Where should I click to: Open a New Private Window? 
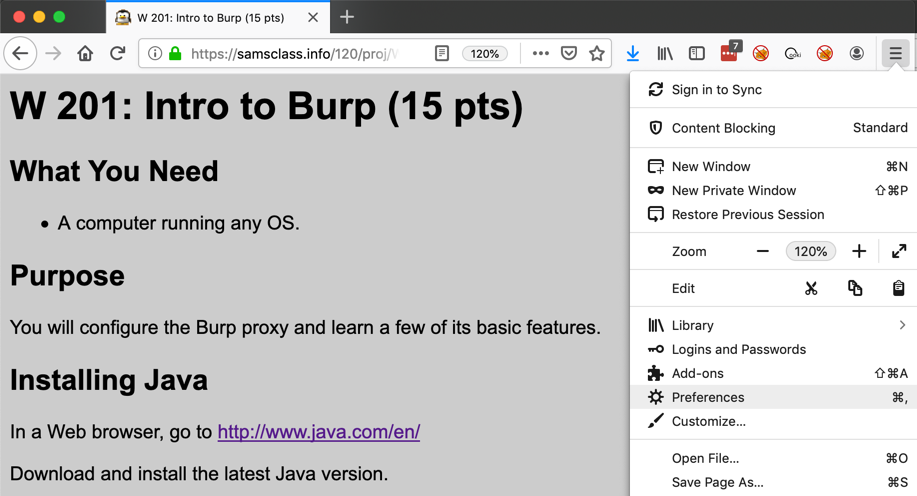[773, 191]
